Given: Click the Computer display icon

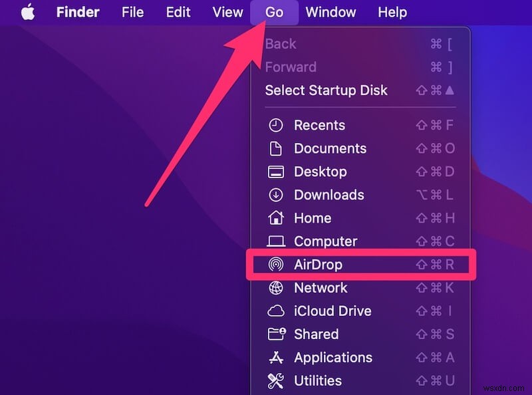Looking at the screenshot, I should (275, 241).
